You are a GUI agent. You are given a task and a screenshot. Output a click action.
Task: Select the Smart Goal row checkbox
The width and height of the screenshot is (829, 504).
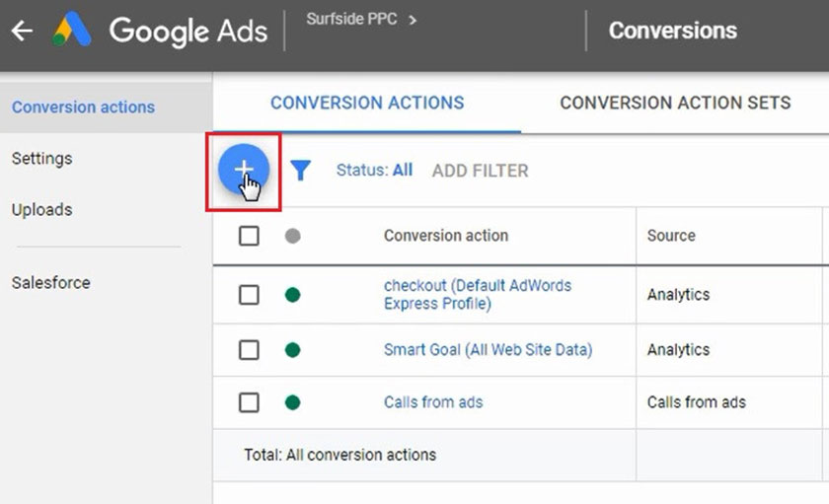pyautogui.click(x=249, y=349)
